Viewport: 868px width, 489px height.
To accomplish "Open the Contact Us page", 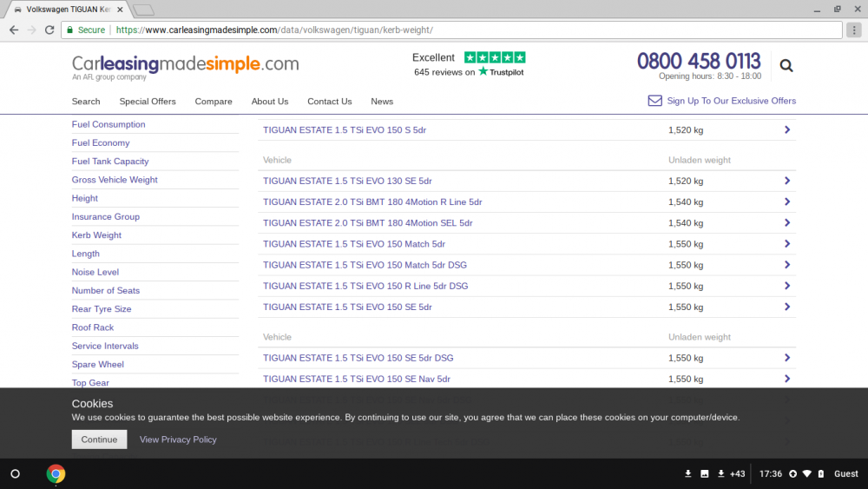I will coord(329,102).
